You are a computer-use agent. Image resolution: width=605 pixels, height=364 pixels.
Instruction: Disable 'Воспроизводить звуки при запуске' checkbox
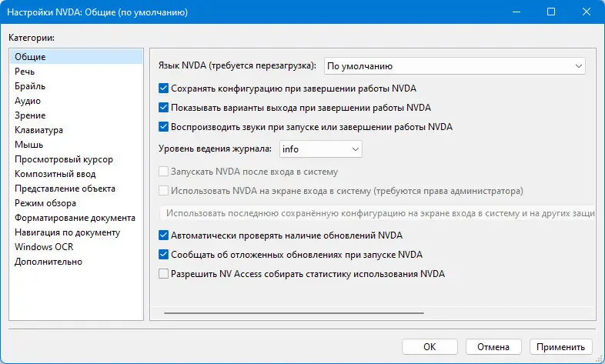pyautogui.click(x=163, y=127)
